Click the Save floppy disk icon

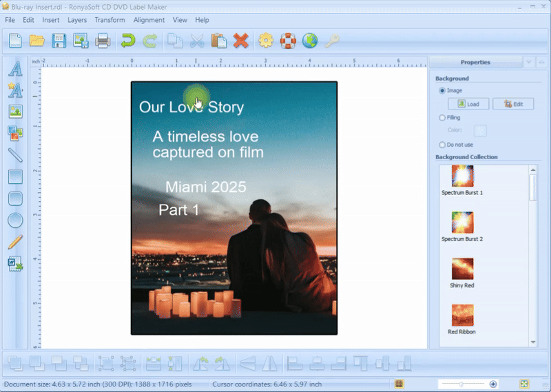pyautogui.click(x=59, y=41)
